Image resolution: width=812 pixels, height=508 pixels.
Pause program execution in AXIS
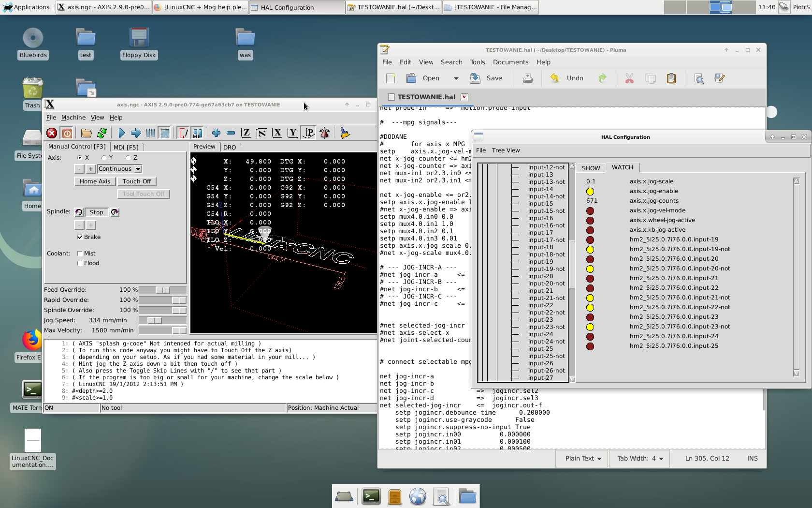(150, 133)
